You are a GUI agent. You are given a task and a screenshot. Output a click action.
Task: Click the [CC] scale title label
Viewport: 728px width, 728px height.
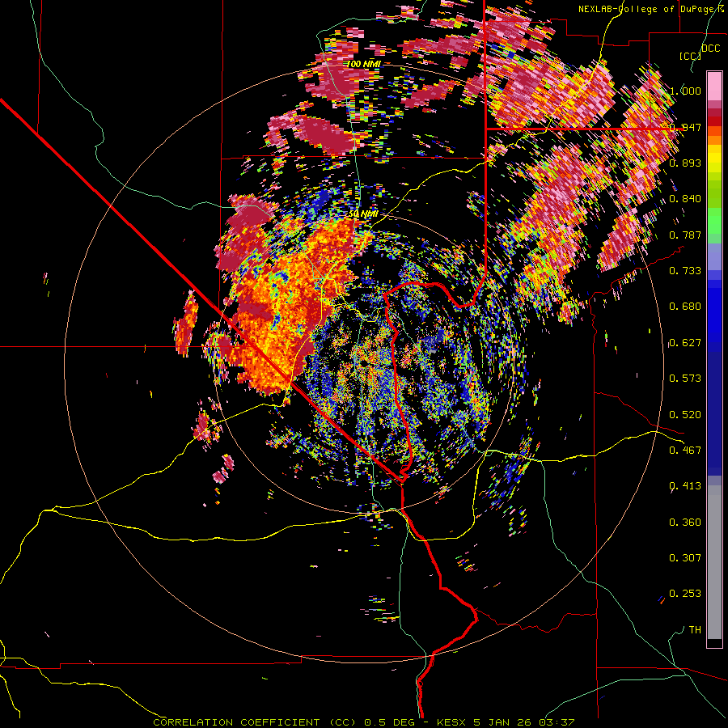pos(689,56)
